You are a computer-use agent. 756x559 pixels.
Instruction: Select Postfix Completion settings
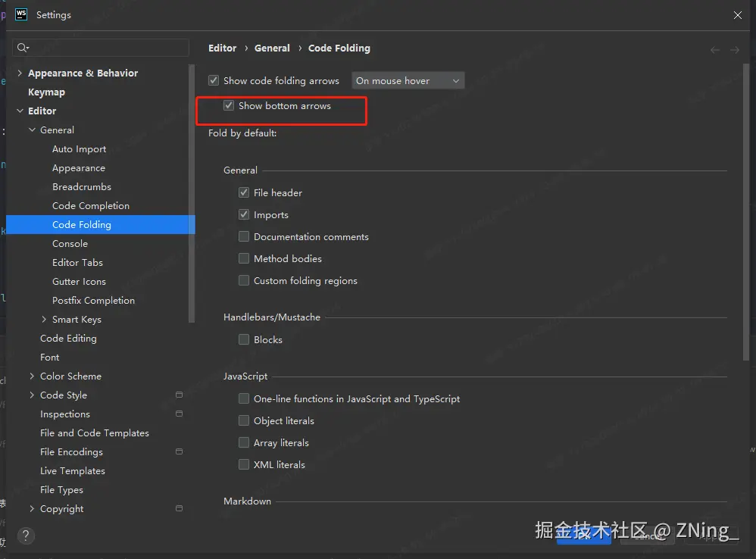tap(93, 300)
